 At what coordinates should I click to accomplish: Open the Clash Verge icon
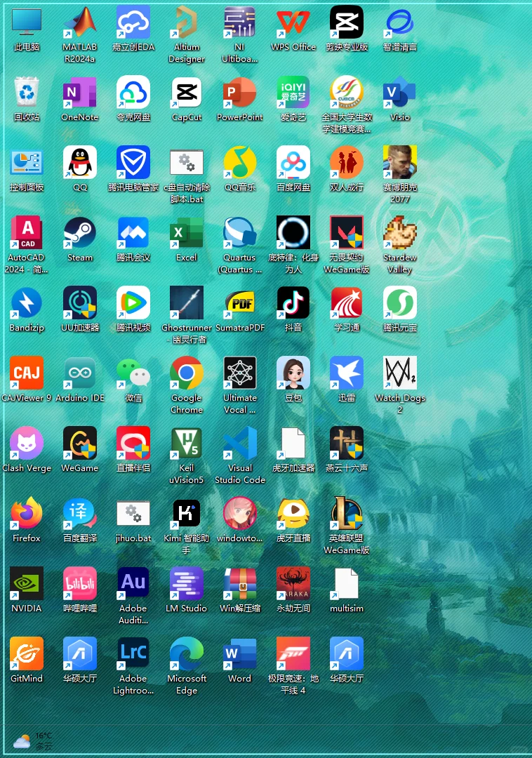click(27, 443)
